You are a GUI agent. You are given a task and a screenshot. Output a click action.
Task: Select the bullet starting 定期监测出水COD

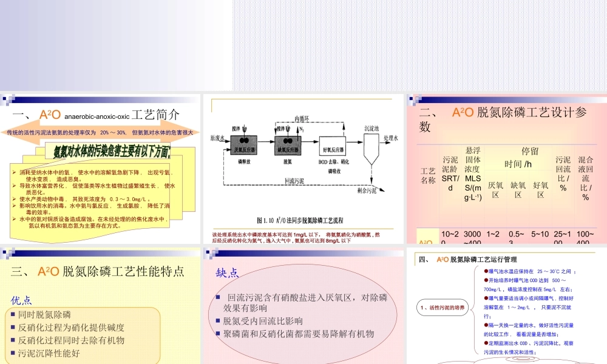coord(529,348)
